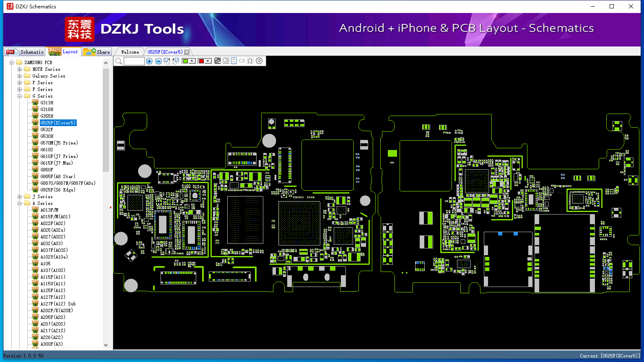Click the PADS icon beside A105
Image resolution: width=644 pixels, height=362 pixels.
click(x=35, y=264)
